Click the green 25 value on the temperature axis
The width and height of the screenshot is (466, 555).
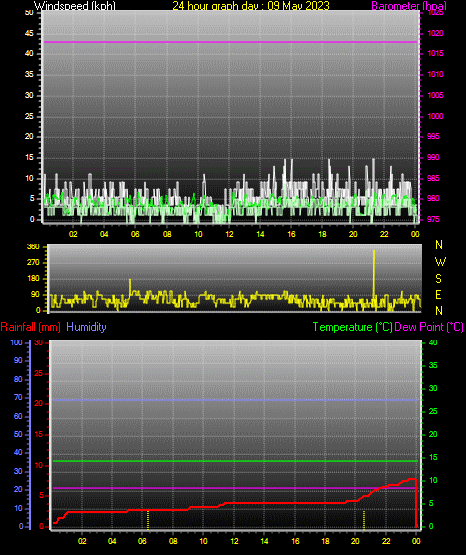coord(433,411)
